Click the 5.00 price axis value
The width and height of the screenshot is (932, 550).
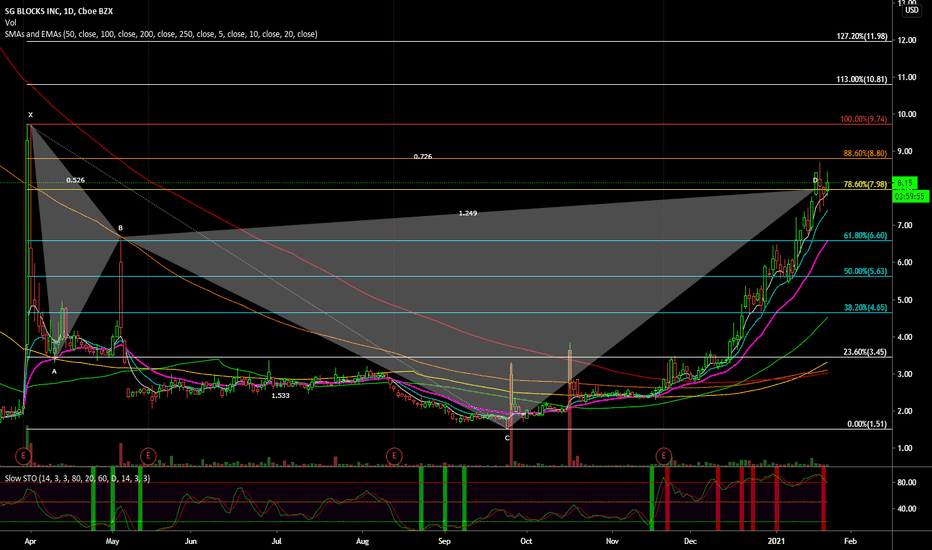coord(906,300)
